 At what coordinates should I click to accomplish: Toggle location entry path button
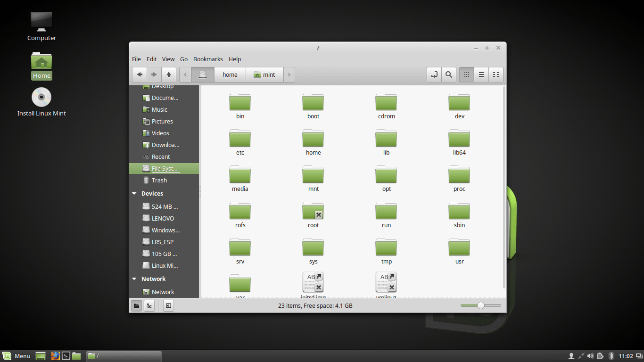[434, 74]
